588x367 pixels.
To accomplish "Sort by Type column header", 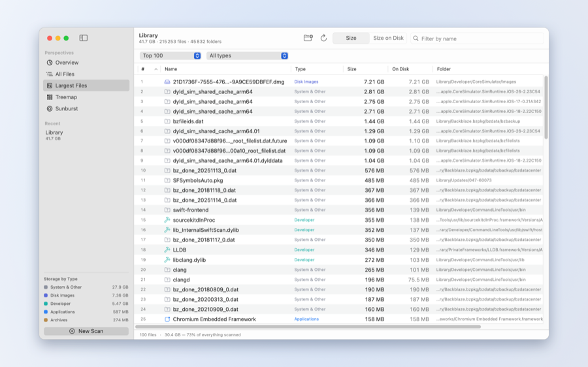I will click(x=301, y=69).
